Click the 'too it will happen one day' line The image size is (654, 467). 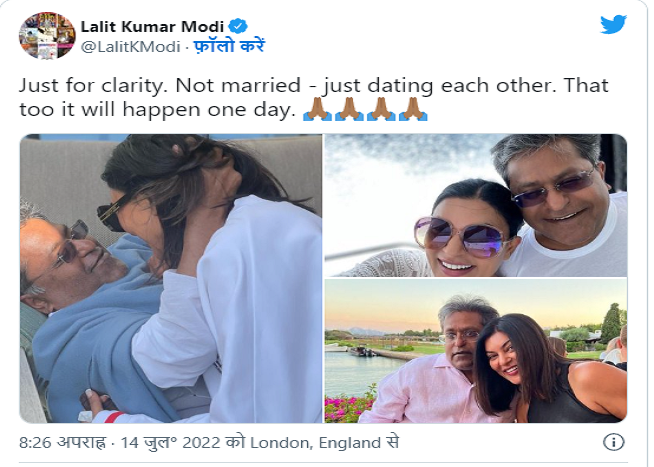[157, 110]
